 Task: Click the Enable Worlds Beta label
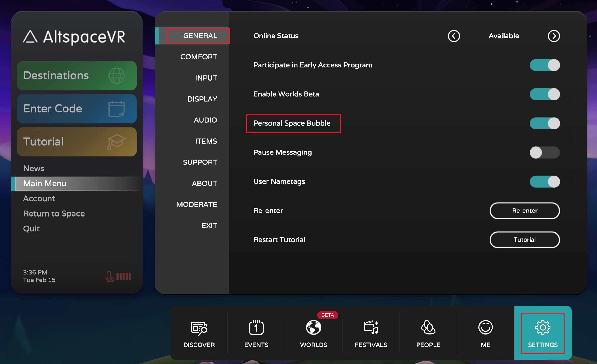tap(286, 94)
